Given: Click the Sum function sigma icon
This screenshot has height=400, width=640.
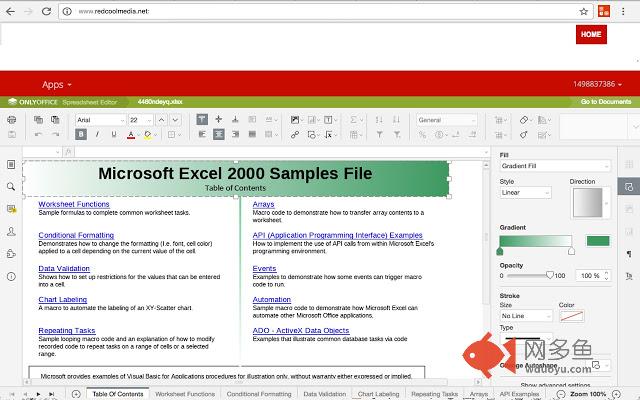Looking at the screenshot, I should click(x=355, y=120).
